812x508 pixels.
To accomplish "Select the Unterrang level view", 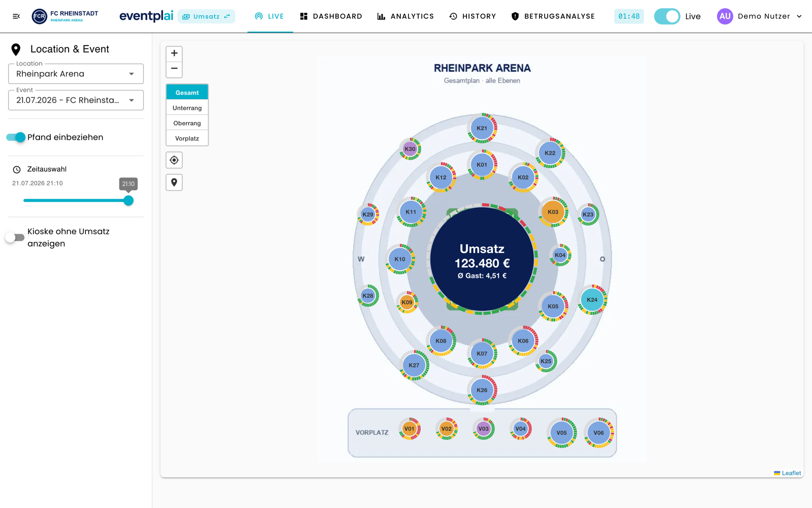I will pyautogui.click(x=187, y=108).
